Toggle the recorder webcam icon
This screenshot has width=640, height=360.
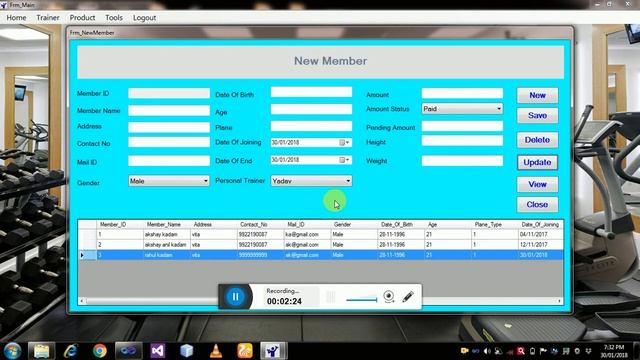(389, 296)
